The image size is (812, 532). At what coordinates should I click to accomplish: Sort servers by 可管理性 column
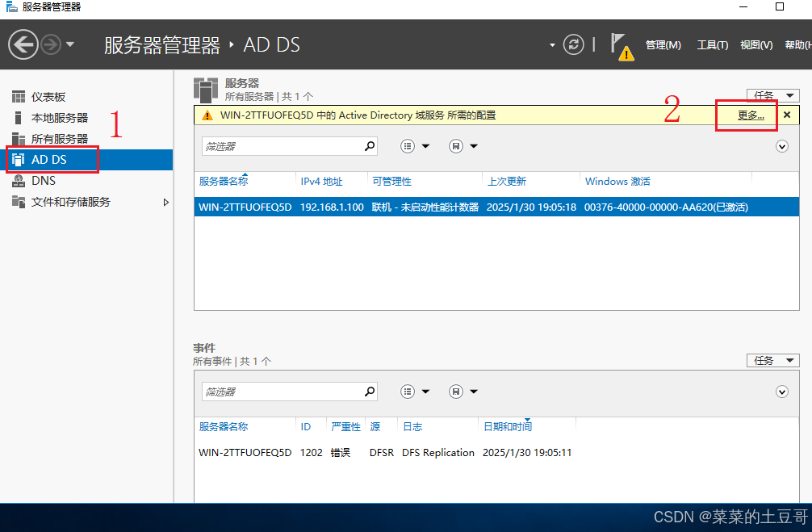pos(391,182)
